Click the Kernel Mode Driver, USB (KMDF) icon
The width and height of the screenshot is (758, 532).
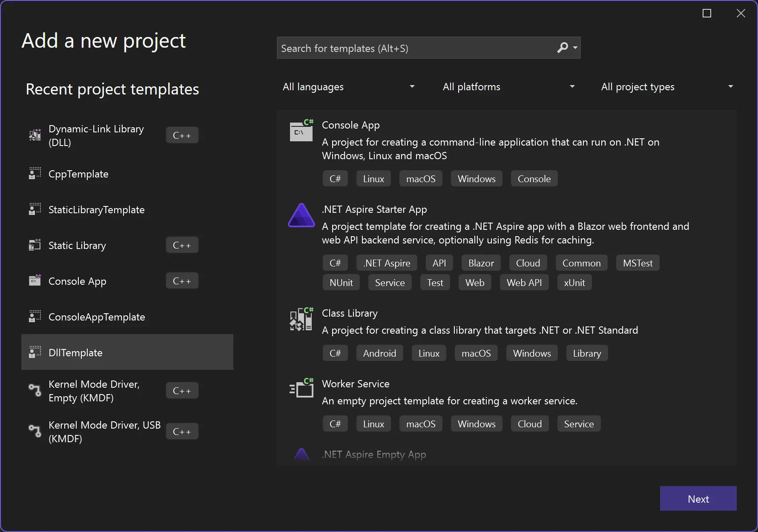[35, 431]
